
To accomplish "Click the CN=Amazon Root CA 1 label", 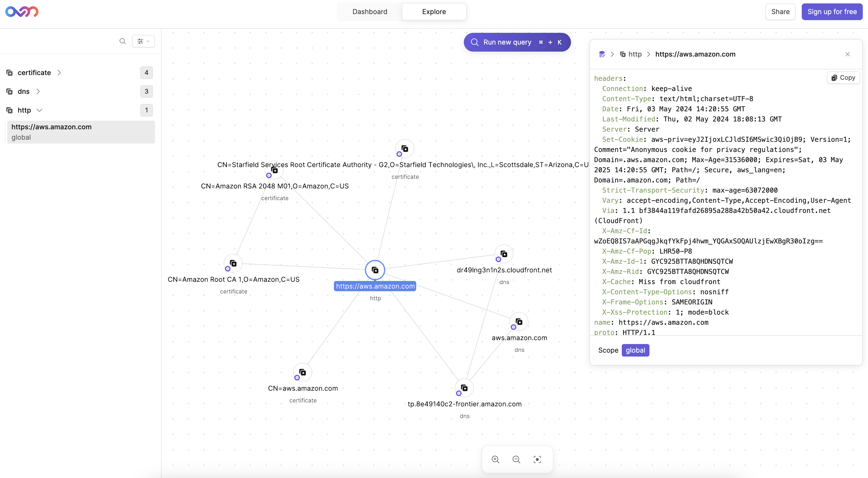I will pyautogui.click(x=233, y=279).
